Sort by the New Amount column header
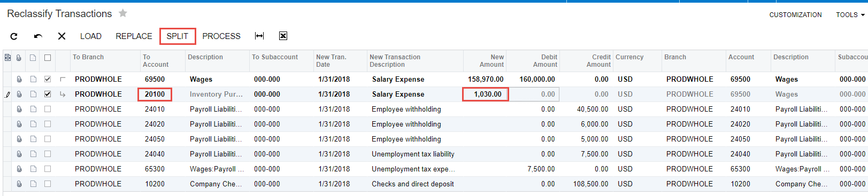Image resolution: width=868 pixels, height=196 pixels. (485, 61)
